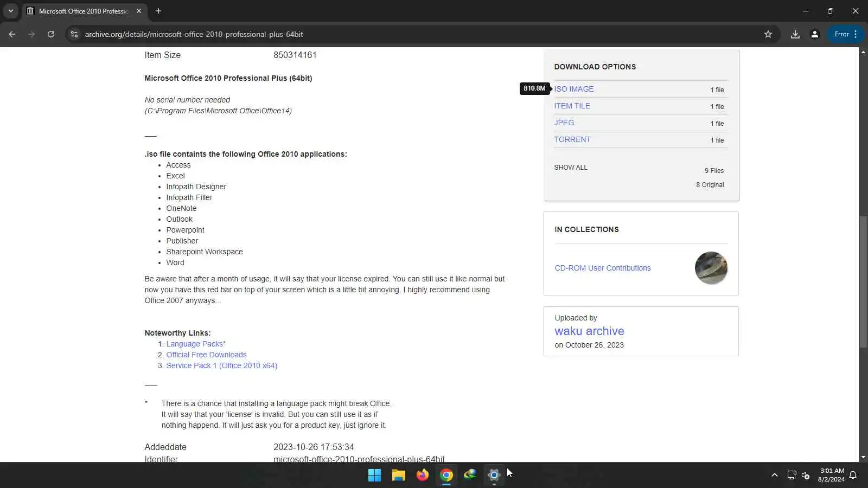Click the 'Infopath Filler' list item
Viewport: 868px width, 488px height.
(189, 197)
